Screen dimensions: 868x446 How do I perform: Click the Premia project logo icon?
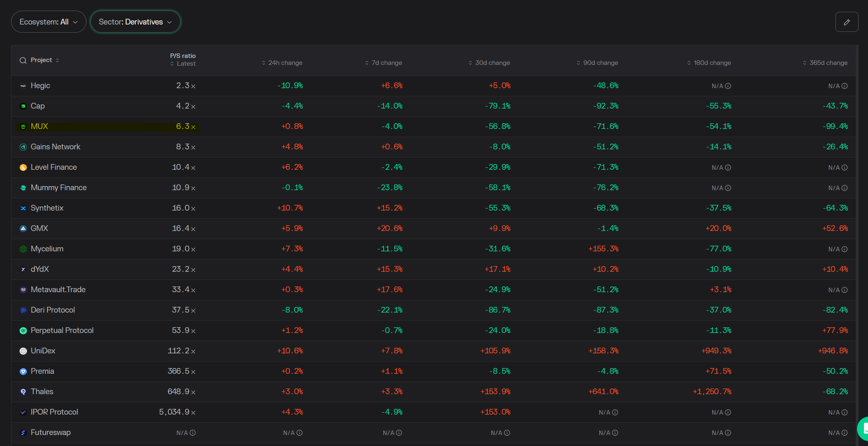tap(23, 371)
